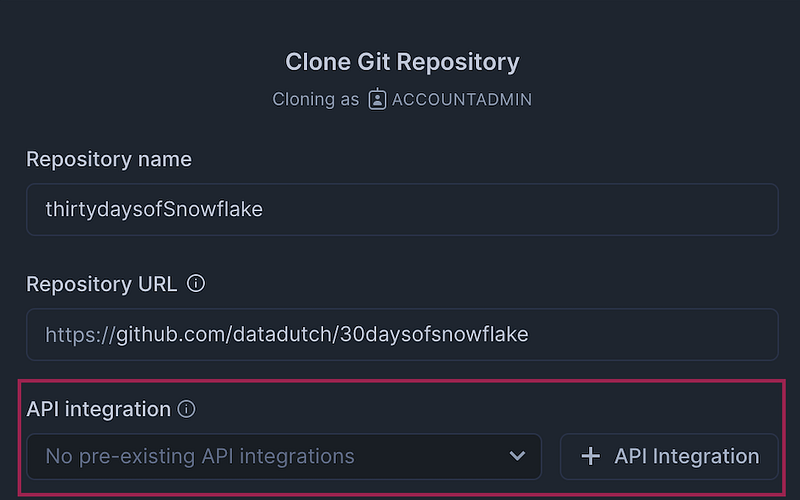Expand the API integrations dropdown chevron
The width and height of the screenshot is (800, 500).
[x=517, y=456]
